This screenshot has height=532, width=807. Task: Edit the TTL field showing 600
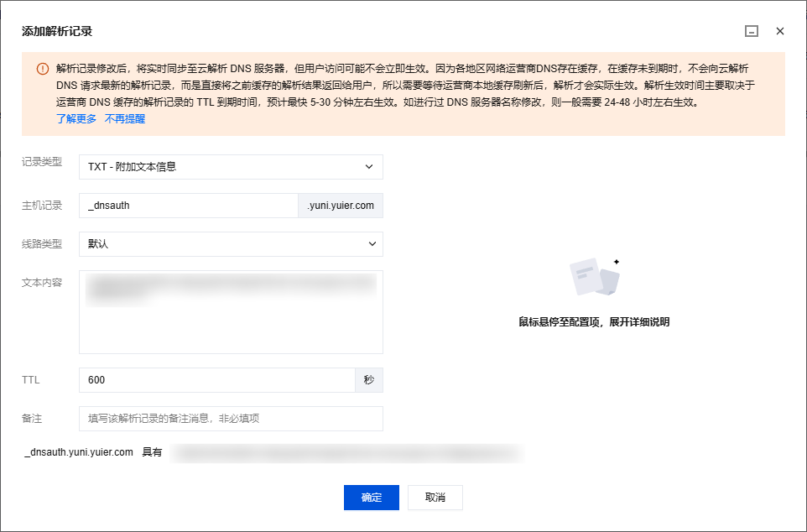point(216,380)
